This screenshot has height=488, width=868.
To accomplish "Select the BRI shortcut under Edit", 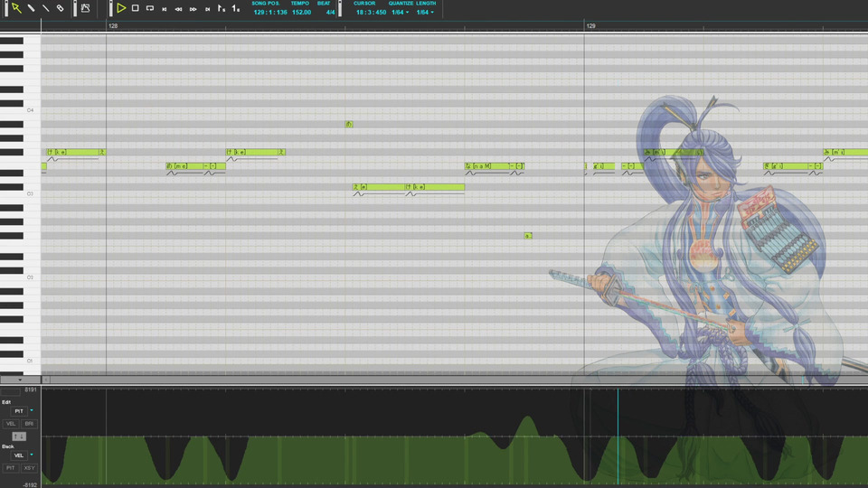I will [x=29, y=424].
